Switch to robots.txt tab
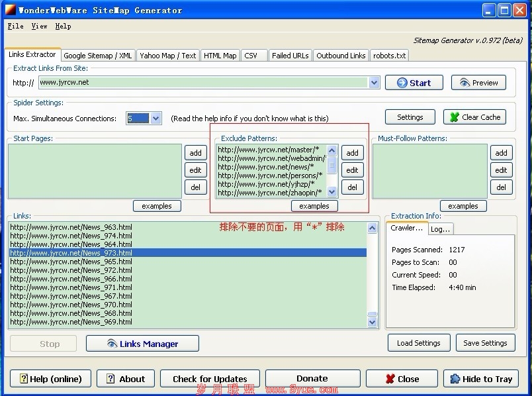The height and width of the screenshot is (396, 532). (390, 56)
